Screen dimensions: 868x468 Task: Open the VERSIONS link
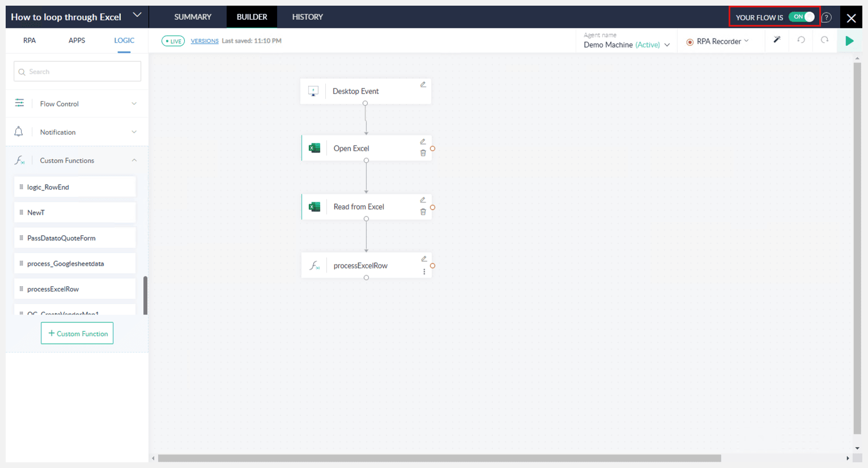click(x=205, y=41)
